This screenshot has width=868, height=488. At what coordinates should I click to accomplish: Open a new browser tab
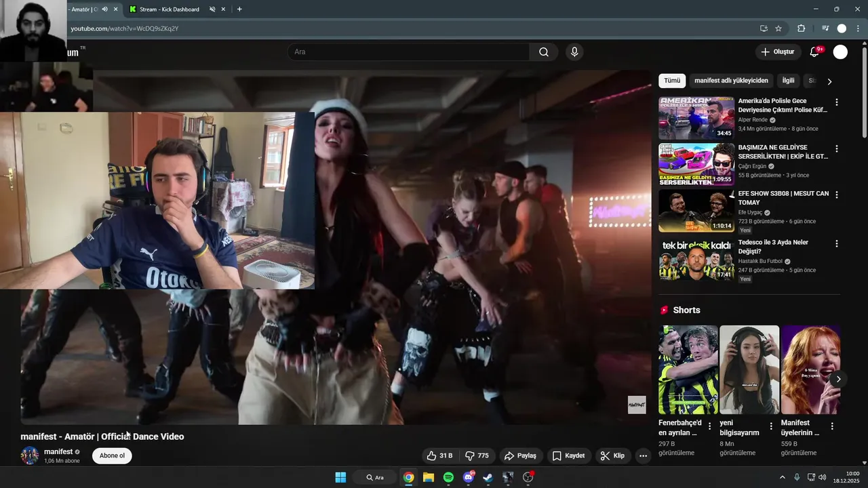tap(239, 9)
